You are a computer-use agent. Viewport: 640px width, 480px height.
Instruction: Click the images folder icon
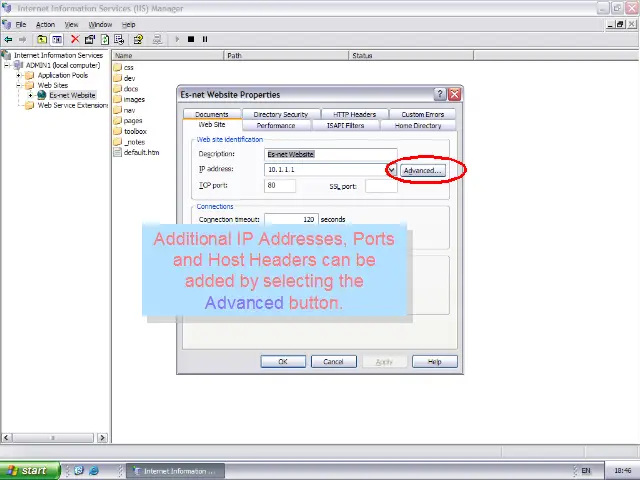(x=118, y=99)
